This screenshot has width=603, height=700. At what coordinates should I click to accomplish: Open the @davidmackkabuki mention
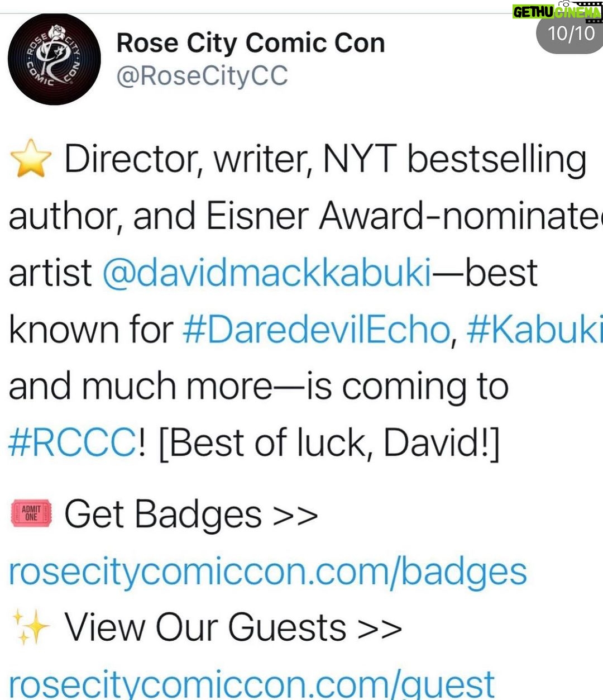pyautogui.click(x=267, y=273)
